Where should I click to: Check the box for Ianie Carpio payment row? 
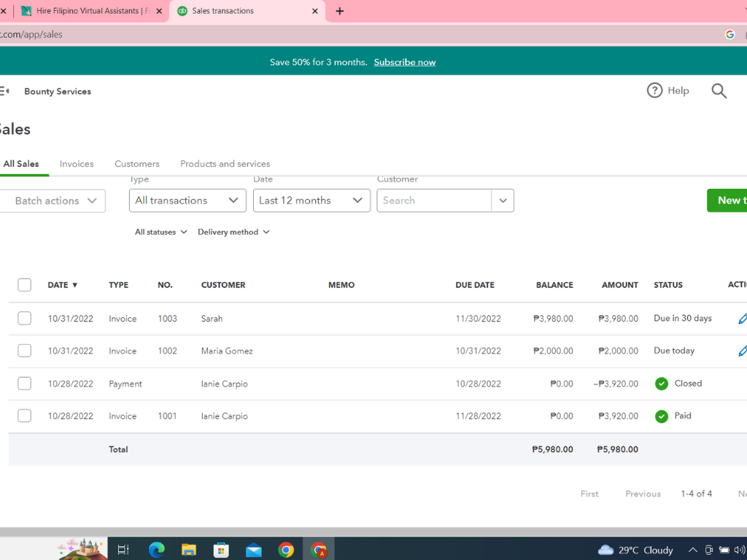24,384
